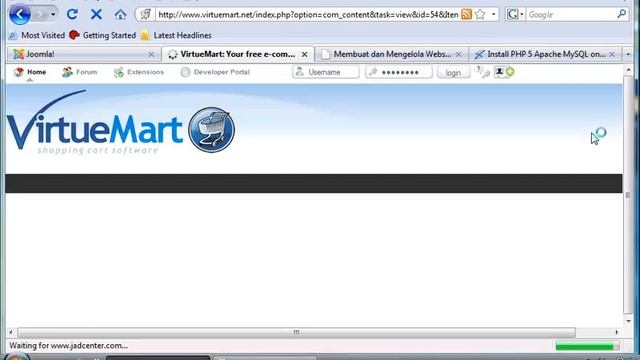Click the Username input field
The width and height of the screenshot is (640, 360).
(326, 72)
